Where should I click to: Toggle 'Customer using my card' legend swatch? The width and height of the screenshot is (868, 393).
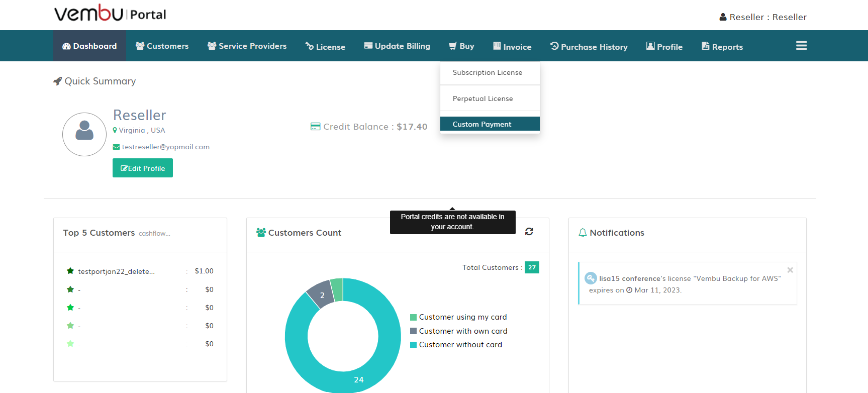(414, 317)
